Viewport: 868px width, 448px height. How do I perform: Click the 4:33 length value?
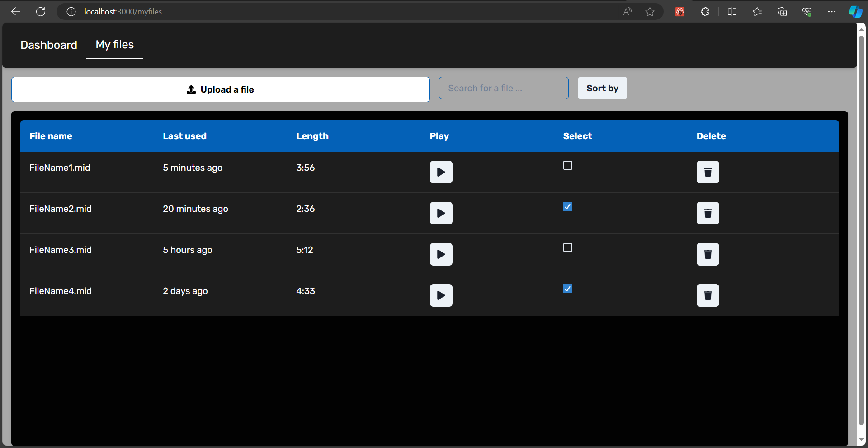pos(306,291)
